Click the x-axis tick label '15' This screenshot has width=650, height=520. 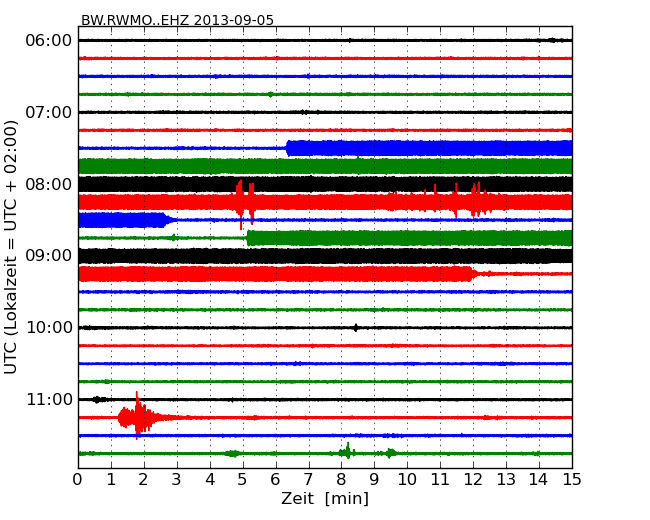572,480
